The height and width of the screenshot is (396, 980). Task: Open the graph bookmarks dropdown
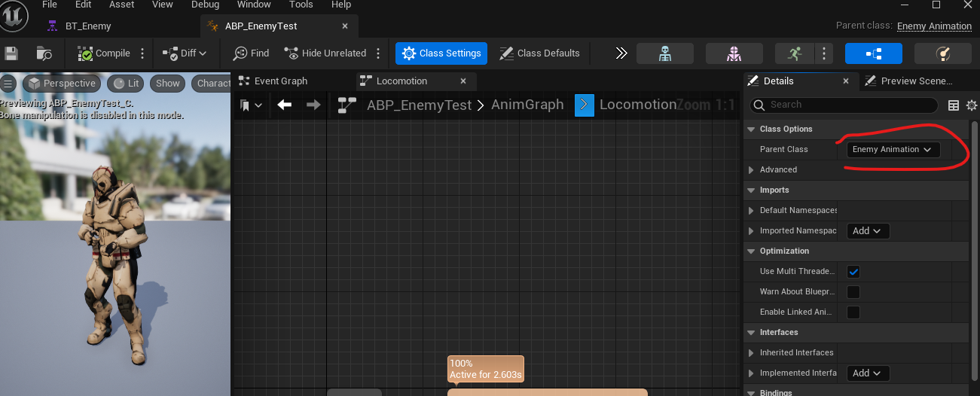tap(251, 105)
